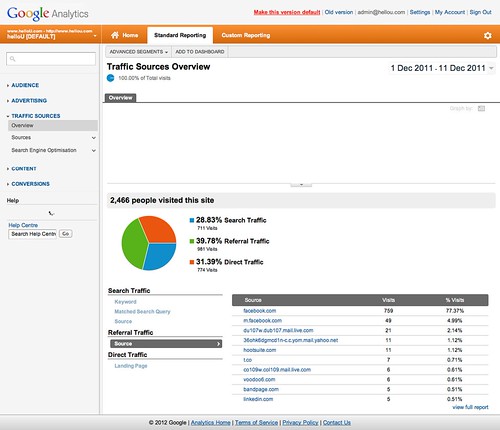Open the helloU [DEFAULT] profile dropdown

tap(50, 34)
